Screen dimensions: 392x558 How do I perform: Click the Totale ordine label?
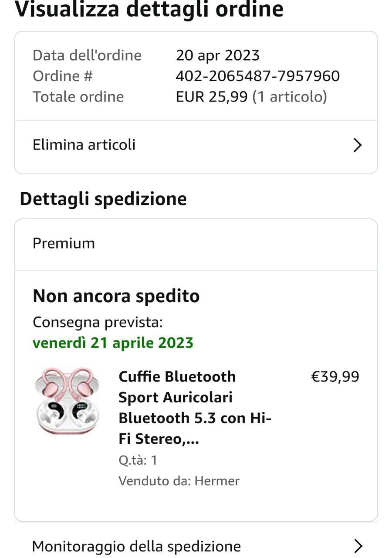point(78,97)
